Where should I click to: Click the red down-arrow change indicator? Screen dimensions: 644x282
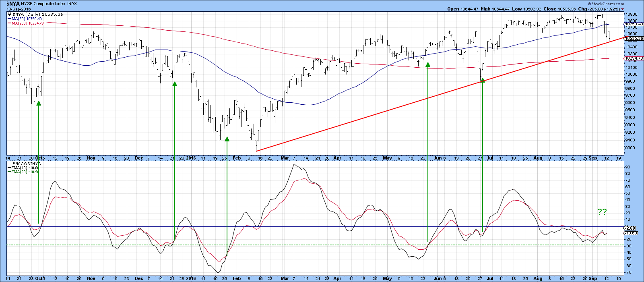[623, 9]
